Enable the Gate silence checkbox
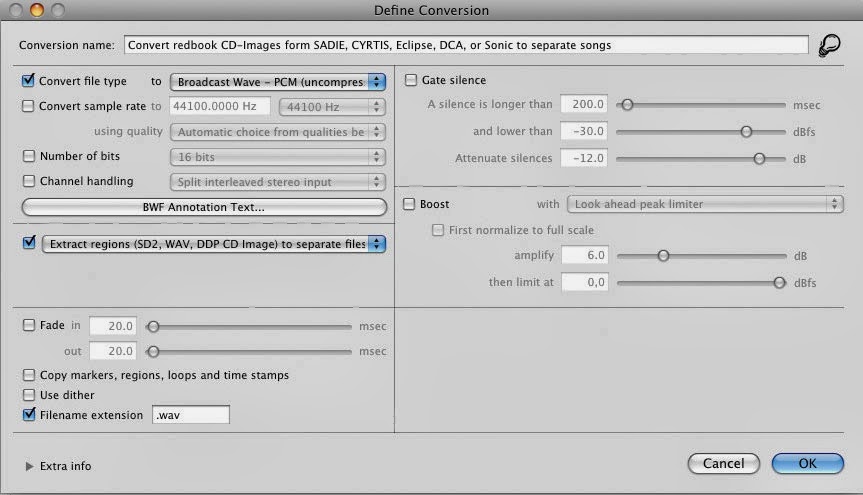Screen dimensions: 863x495 click(411, 81)
